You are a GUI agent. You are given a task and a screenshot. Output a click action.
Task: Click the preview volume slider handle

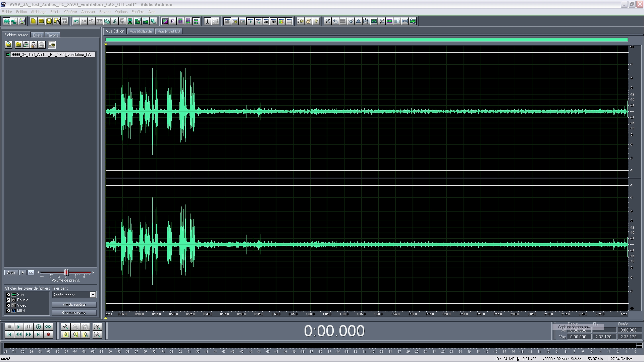pos(66,273)
